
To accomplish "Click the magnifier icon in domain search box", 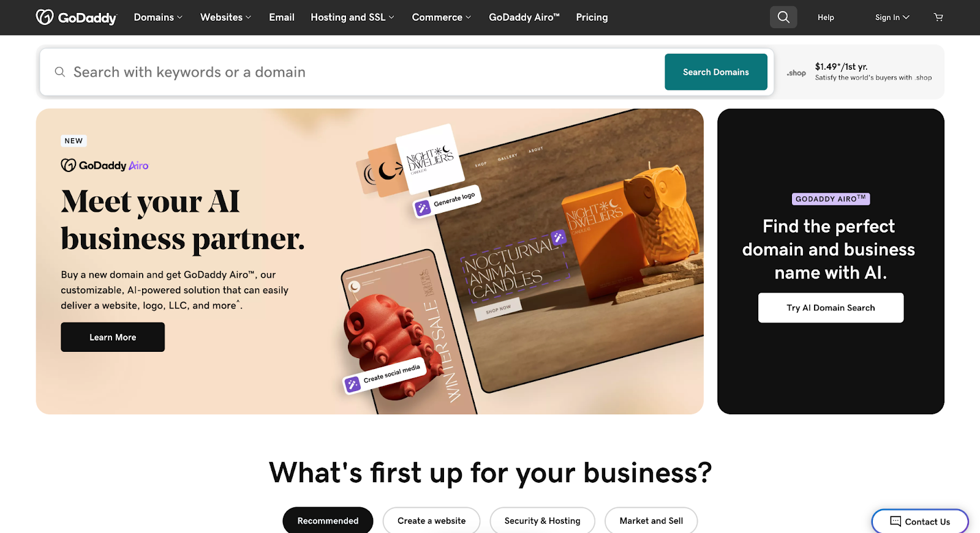I will coord(60,72).
